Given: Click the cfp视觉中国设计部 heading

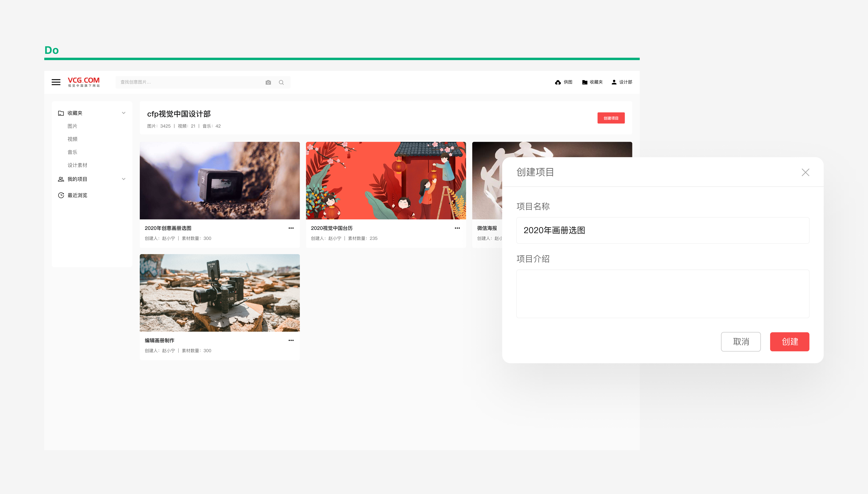Looking at the screenshot, I should (179, 114).
